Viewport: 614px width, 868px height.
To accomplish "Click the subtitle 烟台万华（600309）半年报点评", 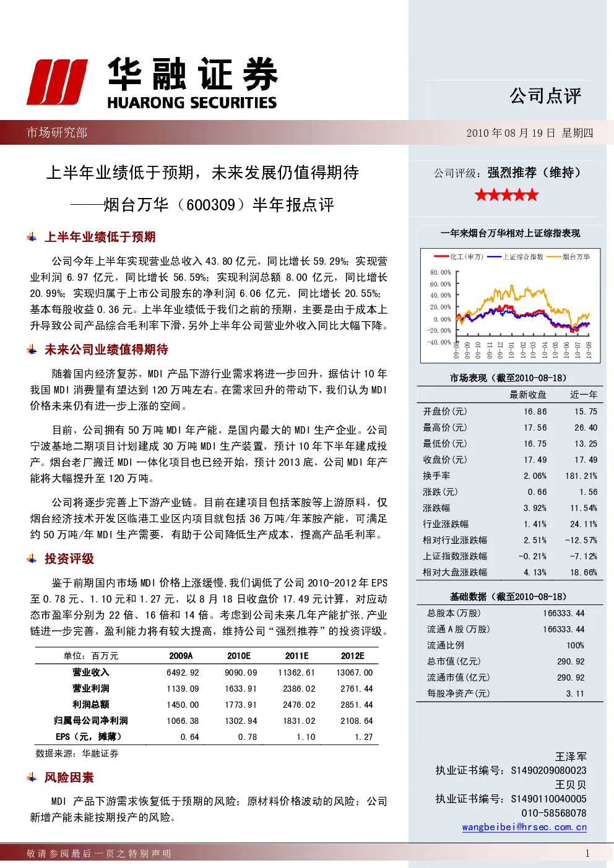I will pos(218,205).
